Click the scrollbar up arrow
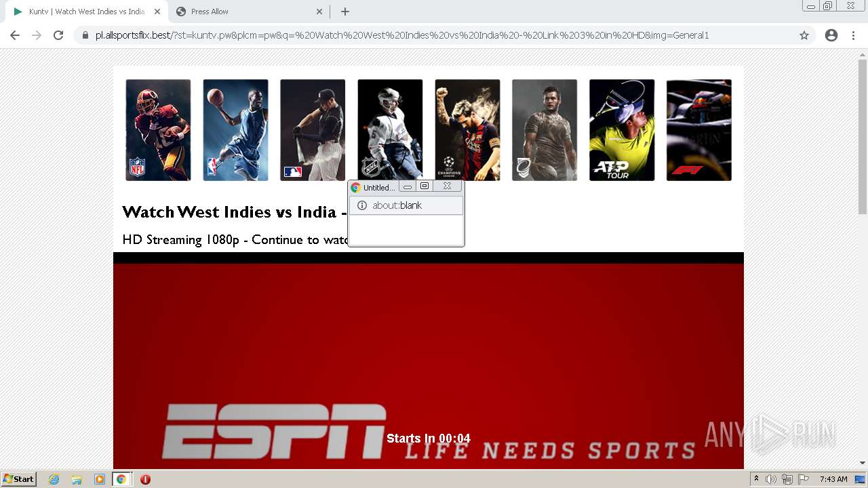 click(863, 54)
